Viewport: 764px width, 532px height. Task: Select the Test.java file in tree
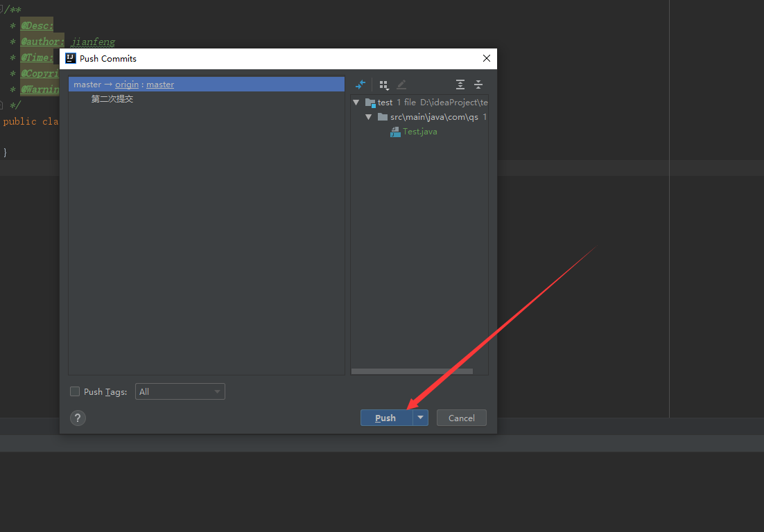(x=420, y=132)
